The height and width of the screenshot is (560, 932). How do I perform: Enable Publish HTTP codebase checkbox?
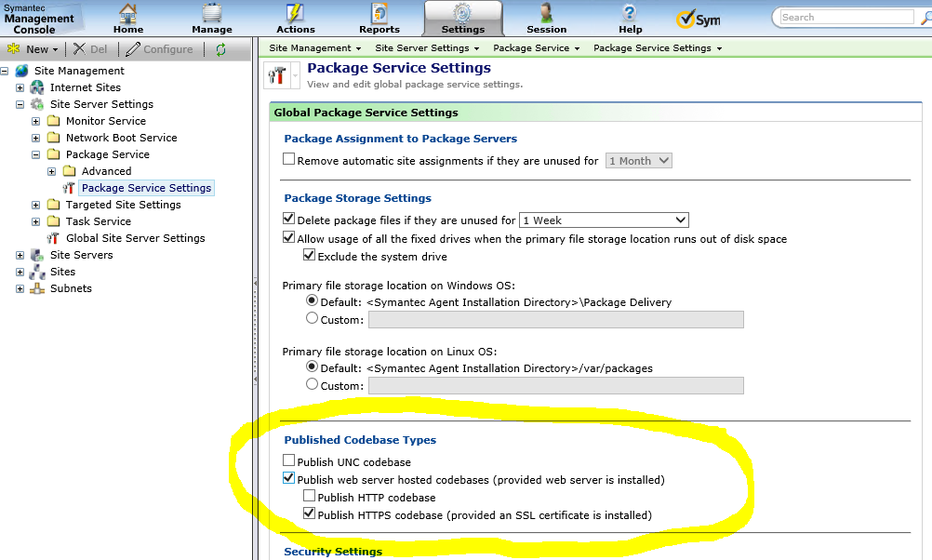coord(309,495)
